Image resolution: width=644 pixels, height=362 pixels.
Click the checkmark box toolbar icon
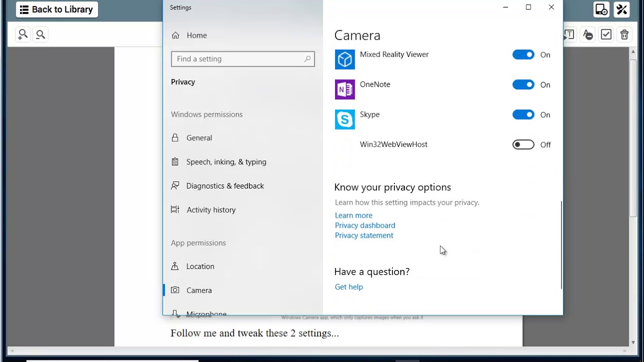pos(606,34)
